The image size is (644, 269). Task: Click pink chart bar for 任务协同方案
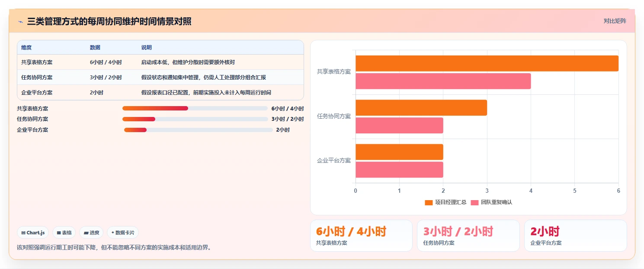point(399,125)
